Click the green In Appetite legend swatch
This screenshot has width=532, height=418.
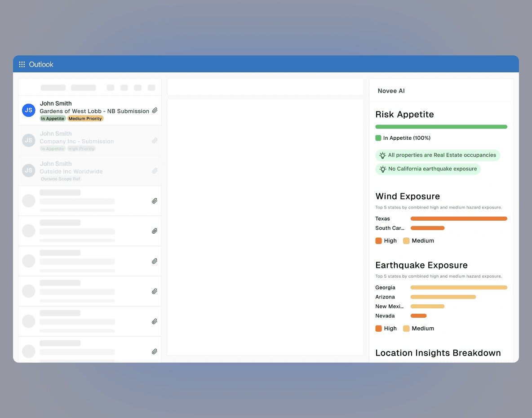tap(378, 138)
